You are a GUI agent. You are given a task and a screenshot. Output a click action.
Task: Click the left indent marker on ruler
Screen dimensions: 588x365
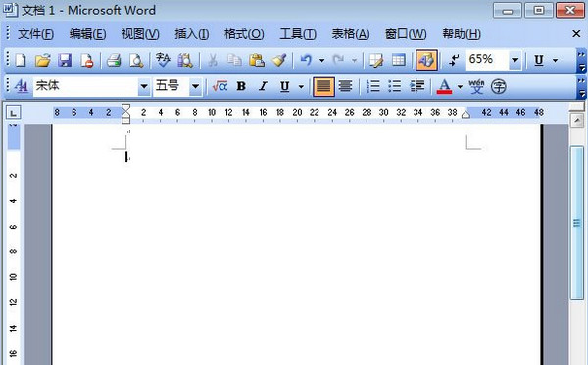(x=126, y=120)
